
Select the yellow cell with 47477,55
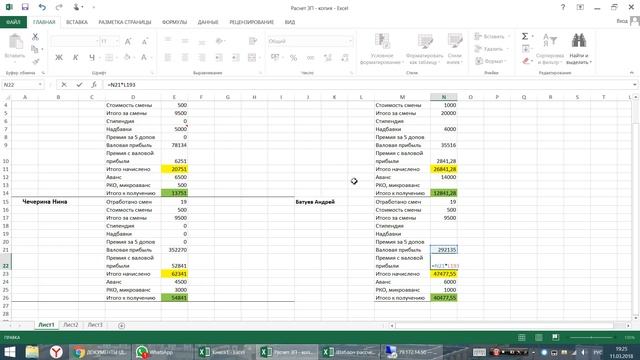point(444,274)
